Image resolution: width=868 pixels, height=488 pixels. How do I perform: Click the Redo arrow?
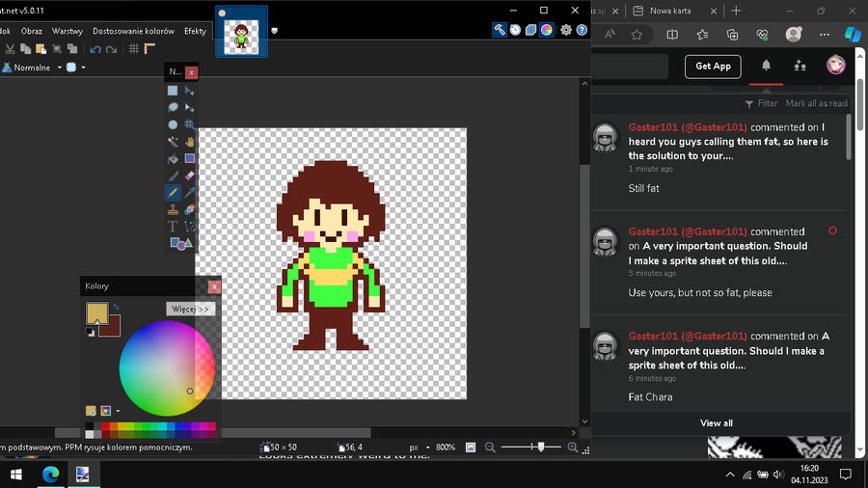coord(111,49)
